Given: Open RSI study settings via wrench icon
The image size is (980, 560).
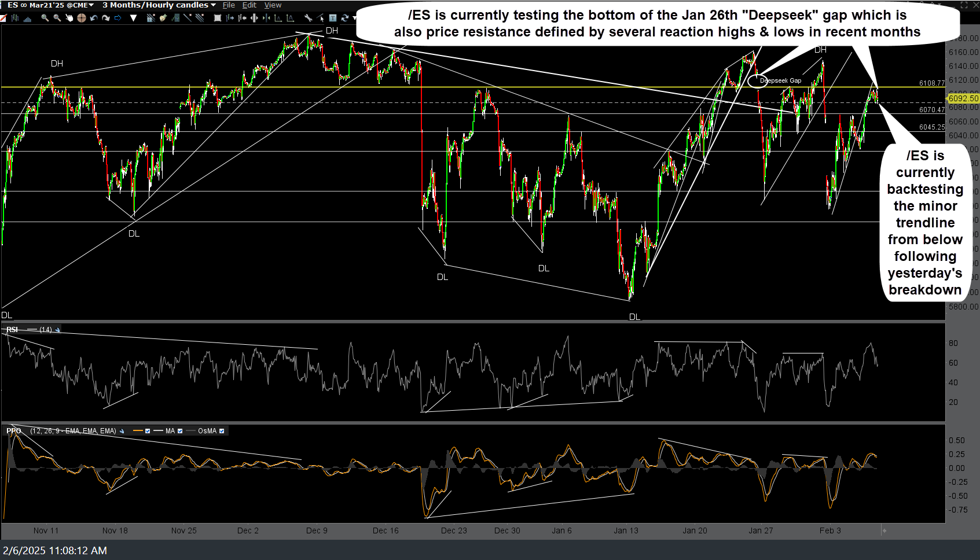Looking at the screenshot, I should (x=58, y=329).
